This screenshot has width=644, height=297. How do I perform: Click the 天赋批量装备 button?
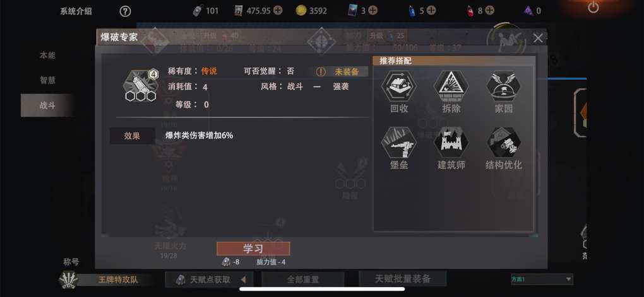[x=403, y=279]
